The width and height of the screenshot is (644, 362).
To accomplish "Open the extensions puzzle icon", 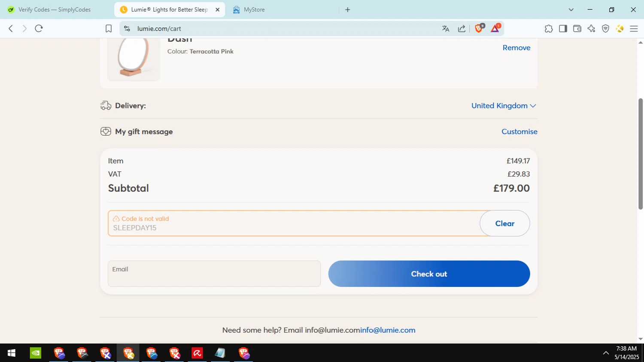I will tap(549, 29).
